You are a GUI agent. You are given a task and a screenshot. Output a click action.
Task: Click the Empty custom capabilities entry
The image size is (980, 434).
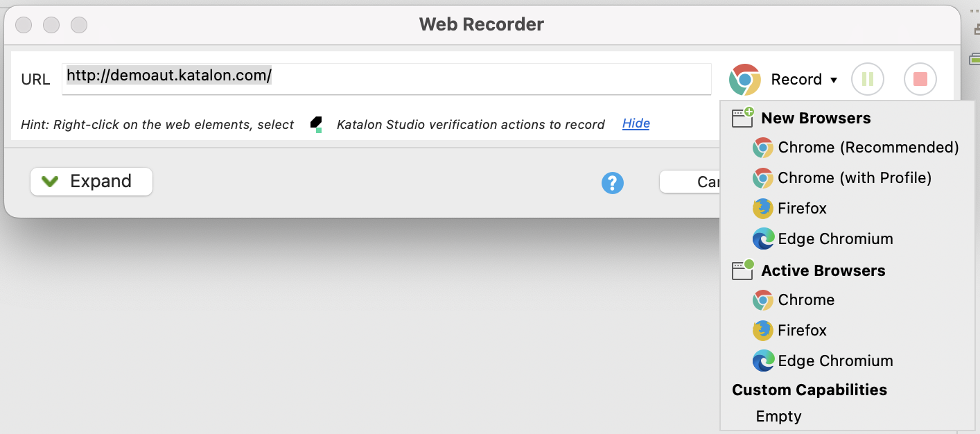pyautogui.click(x=779, y=417)
